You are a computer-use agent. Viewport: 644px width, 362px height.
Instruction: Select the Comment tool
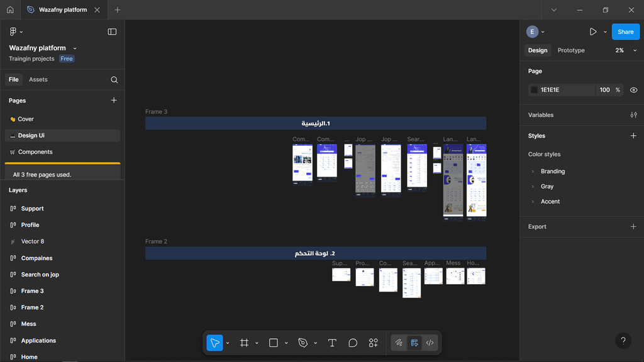(x=353, y=343)
